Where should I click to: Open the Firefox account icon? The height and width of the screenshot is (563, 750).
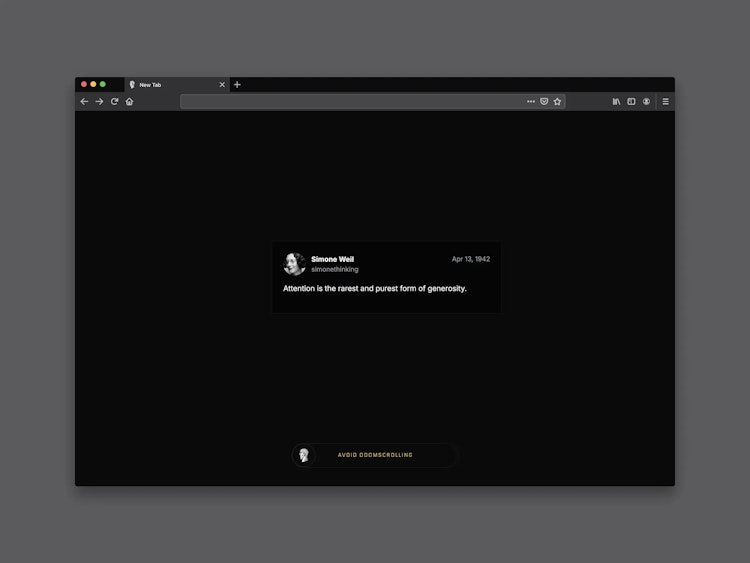pos(646,101)
